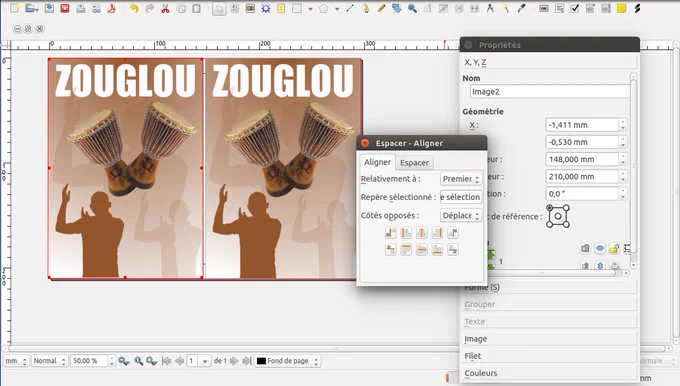Select the Image Frame tool
Image resolution: width=680 pixels, height=386 pixels.
250,8
